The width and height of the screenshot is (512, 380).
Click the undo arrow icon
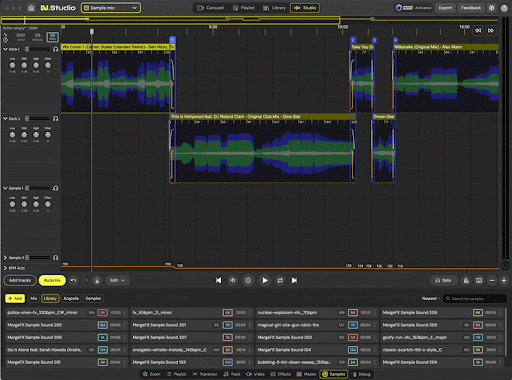tap(74, 280)
